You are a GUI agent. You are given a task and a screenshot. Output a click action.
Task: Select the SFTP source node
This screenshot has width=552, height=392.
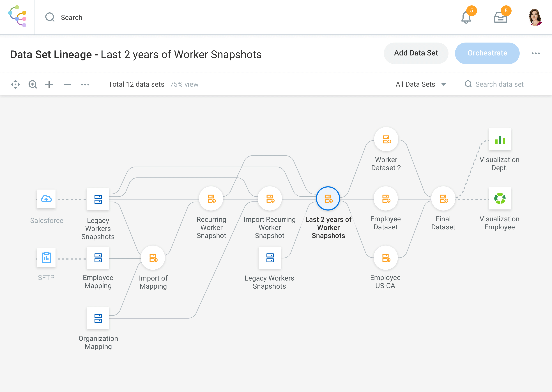46,258
